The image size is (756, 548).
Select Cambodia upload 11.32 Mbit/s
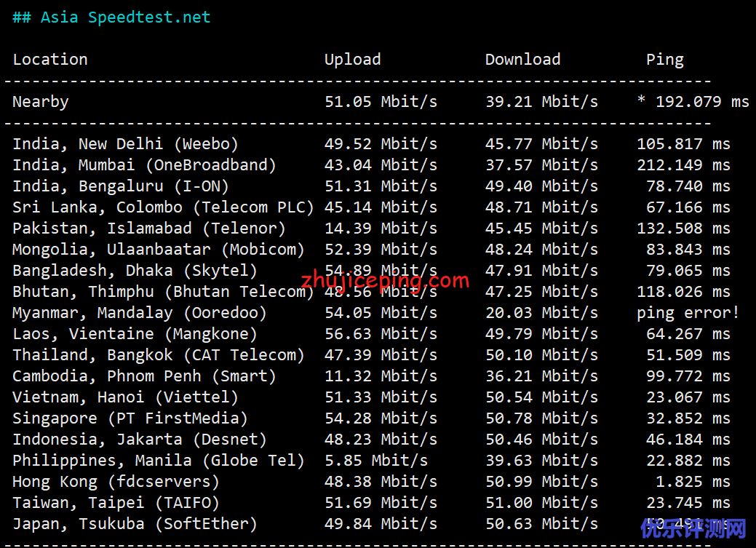point(381,376)
